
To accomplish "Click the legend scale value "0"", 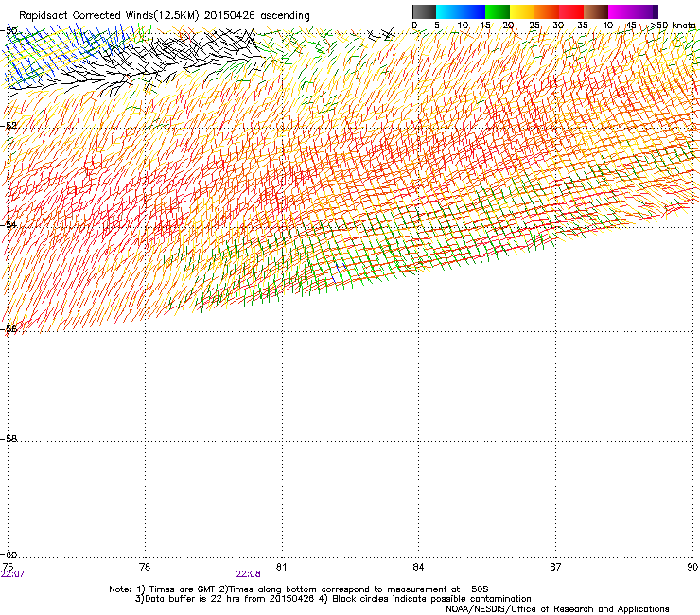I will pos(414,26).
